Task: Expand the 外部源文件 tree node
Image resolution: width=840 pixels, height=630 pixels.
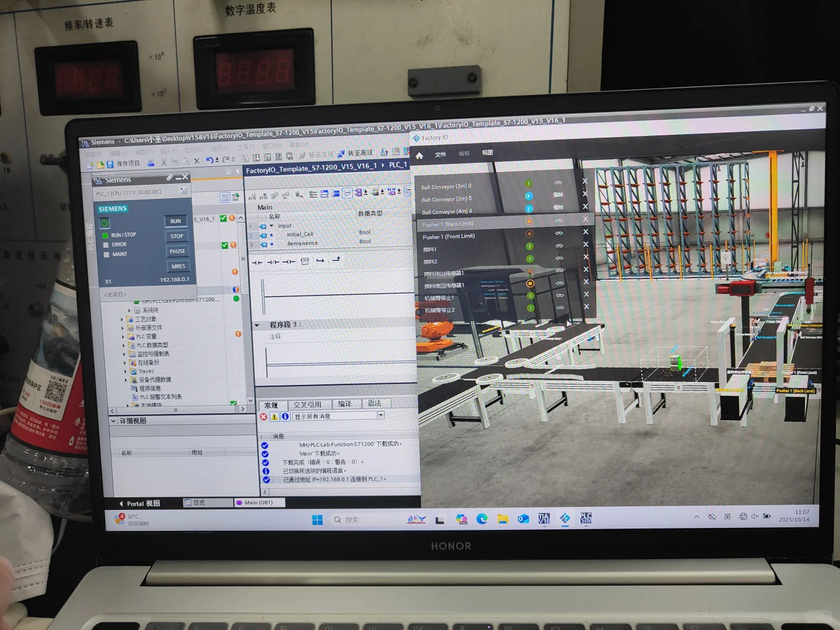Action: click(x=123, y=328)
